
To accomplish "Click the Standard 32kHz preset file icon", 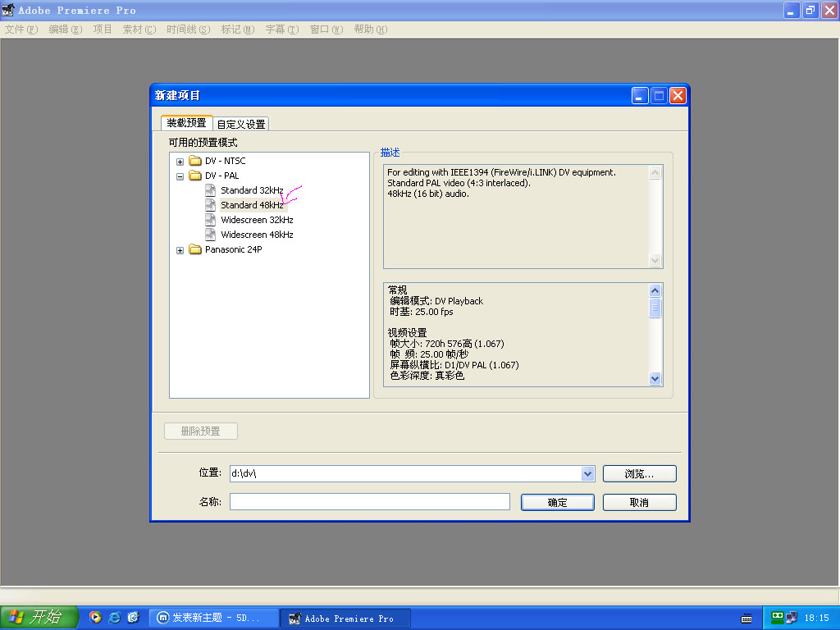I will (211, 190).
